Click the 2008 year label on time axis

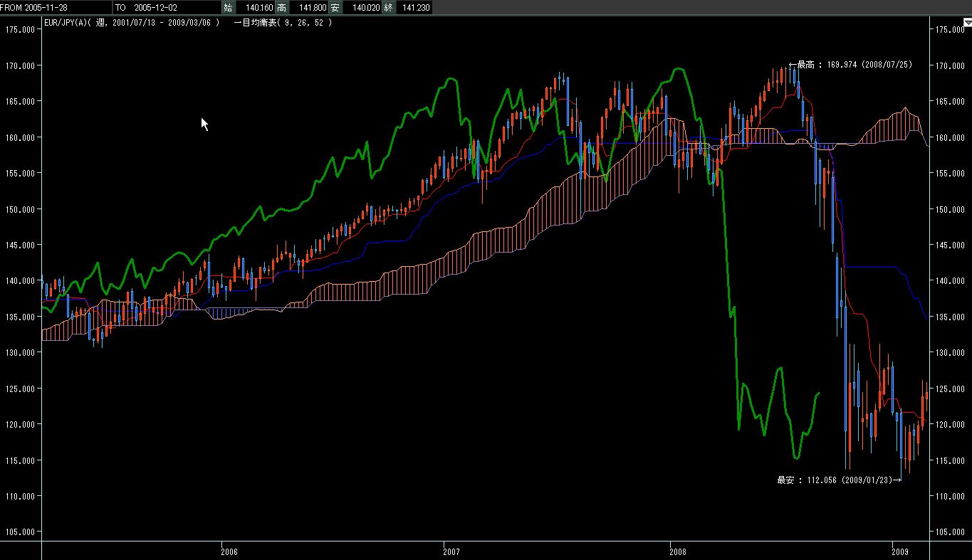678,551
